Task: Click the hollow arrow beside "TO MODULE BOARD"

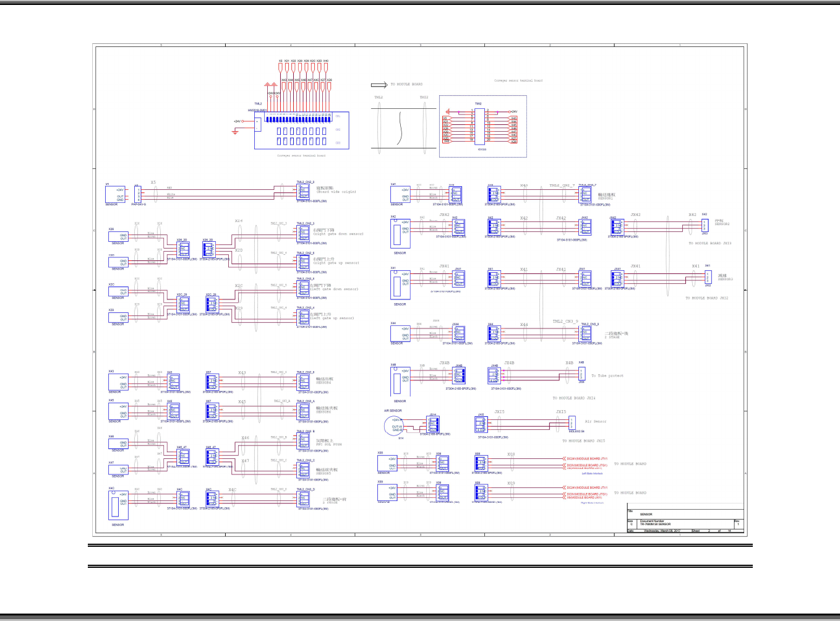Action: (x=379, y=85)
